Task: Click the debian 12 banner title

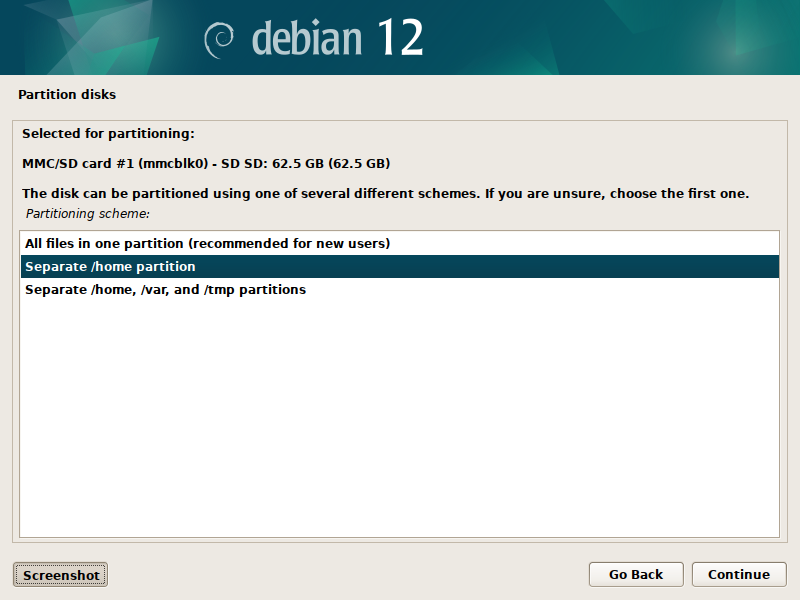Action: [337, 37]
